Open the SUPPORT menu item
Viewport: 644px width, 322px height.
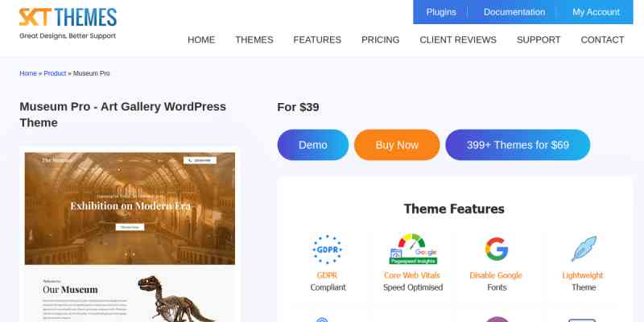(x=539, y=39)
